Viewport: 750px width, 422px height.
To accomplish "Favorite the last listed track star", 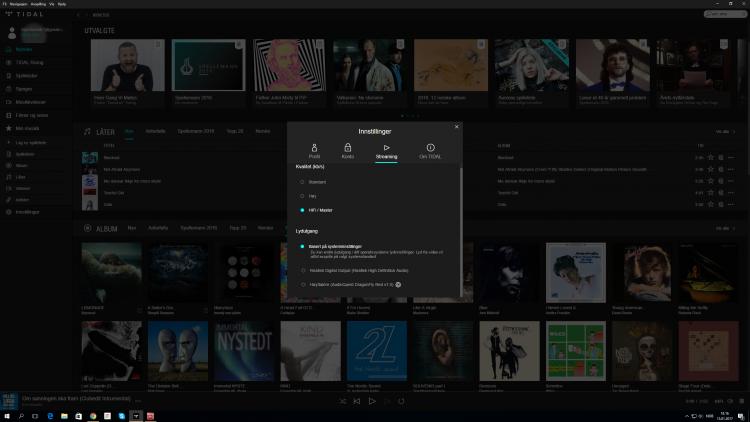I will 711,204.
